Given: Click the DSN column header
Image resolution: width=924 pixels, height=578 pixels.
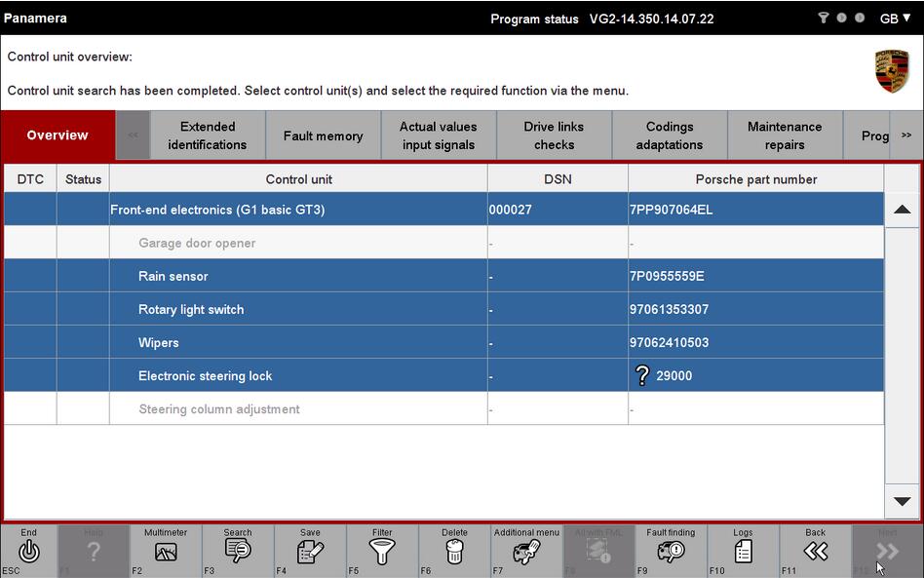Looking at the screenshot, I should click(558, 179).
